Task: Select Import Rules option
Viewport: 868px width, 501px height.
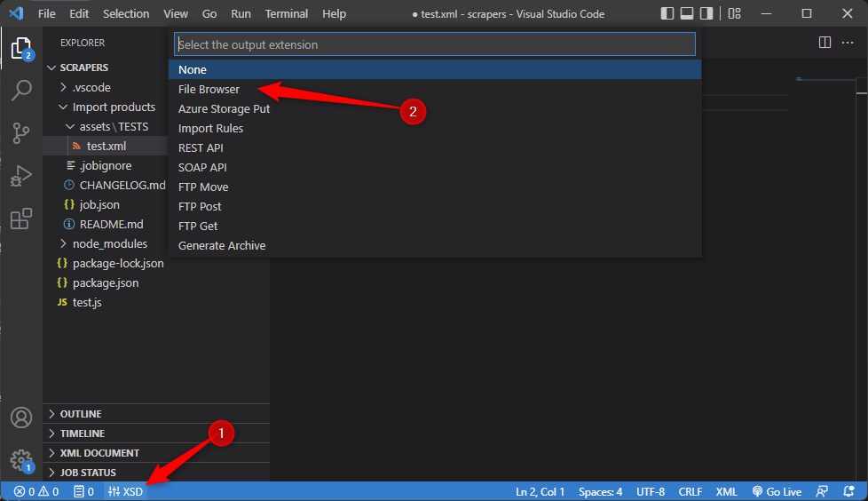Action: 435,128
